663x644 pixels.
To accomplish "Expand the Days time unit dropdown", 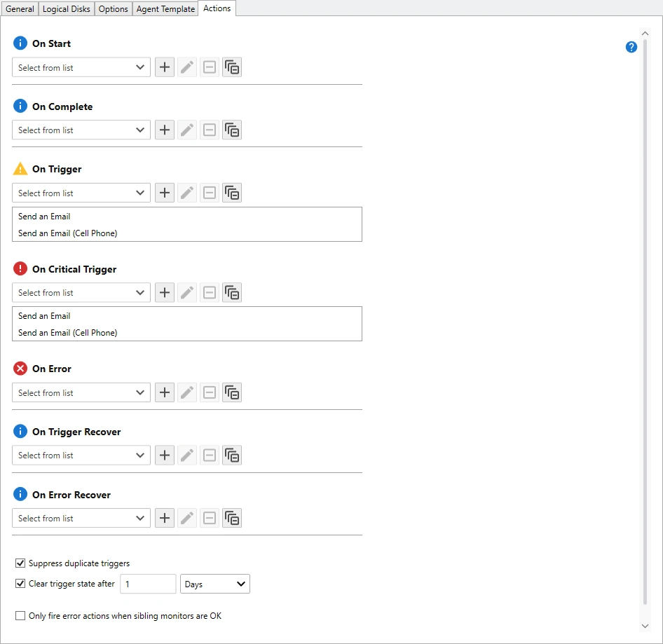I will [x=215, y=584].
